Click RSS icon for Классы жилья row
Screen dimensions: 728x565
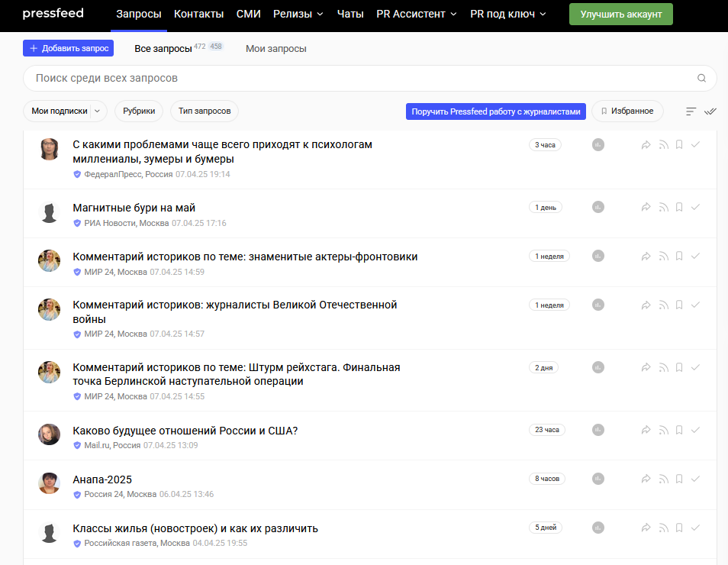tap(663, 528)
